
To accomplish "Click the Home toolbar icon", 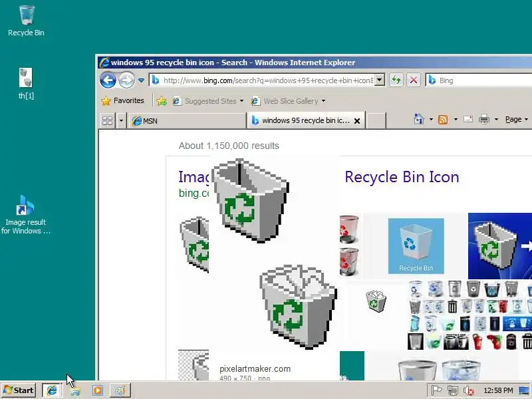I will click(x=419, y=119).
